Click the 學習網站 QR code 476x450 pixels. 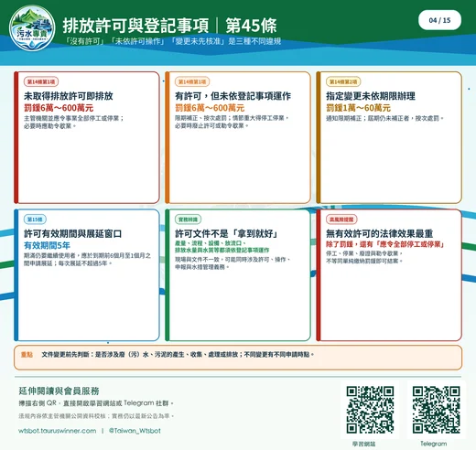pyautogui.click(x=370, y=410)
